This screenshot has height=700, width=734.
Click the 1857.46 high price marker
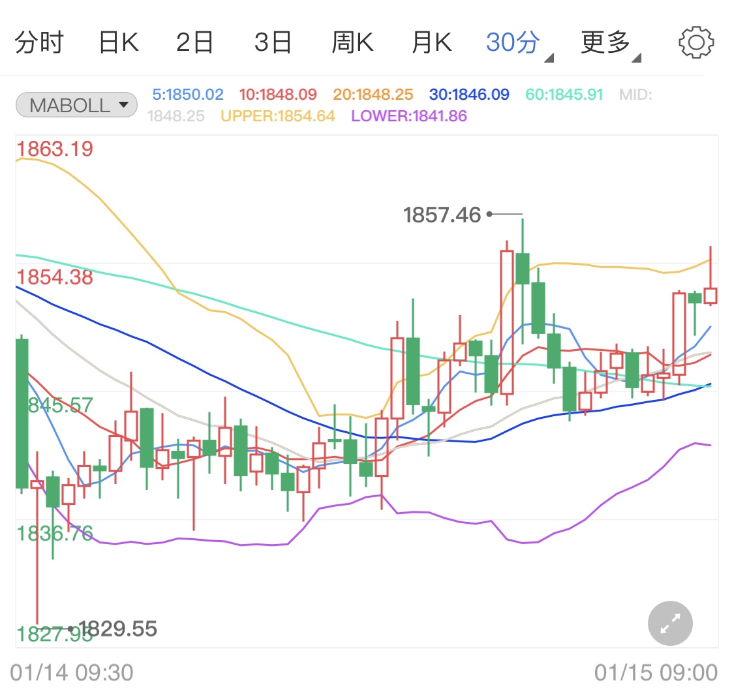click(x=442, y=215)
